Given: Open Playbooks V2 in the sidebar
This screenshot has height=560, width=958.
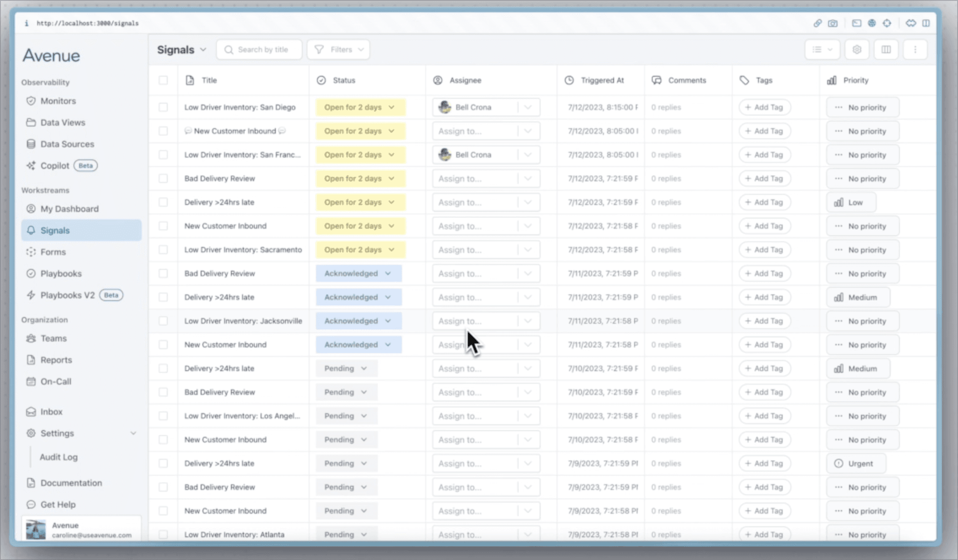Looking at the screenshot, I should click(x=67, y=295).
